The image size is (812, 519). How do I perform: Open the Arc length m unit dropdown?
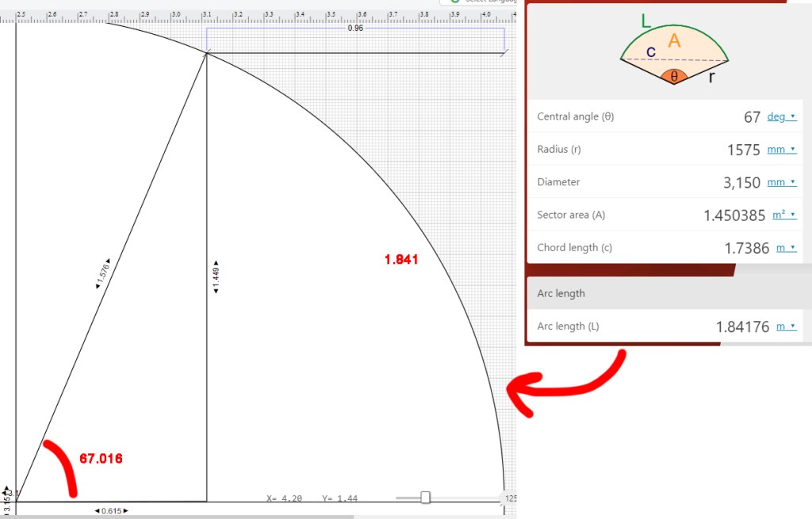tap(786, 326)
